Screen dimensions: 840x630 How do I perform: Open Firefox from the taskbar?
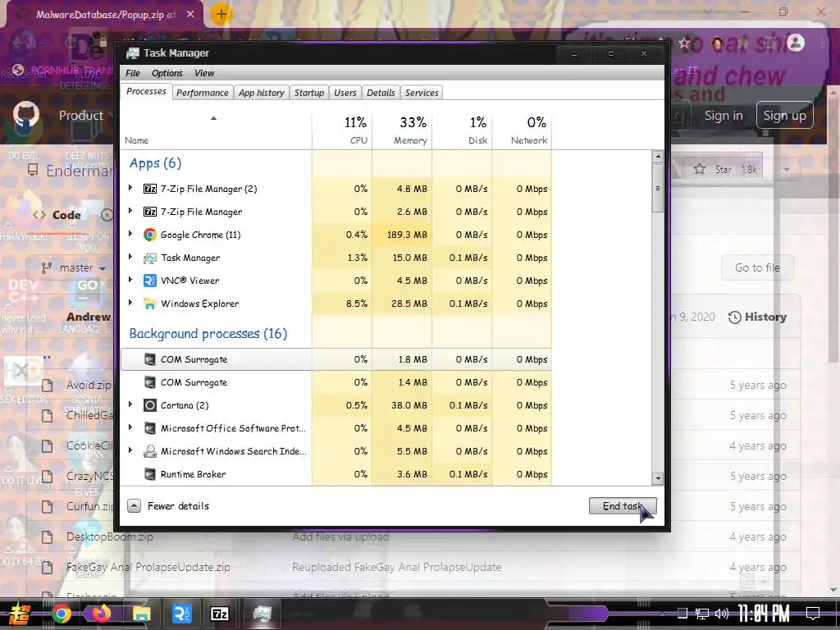pos(101,614)
